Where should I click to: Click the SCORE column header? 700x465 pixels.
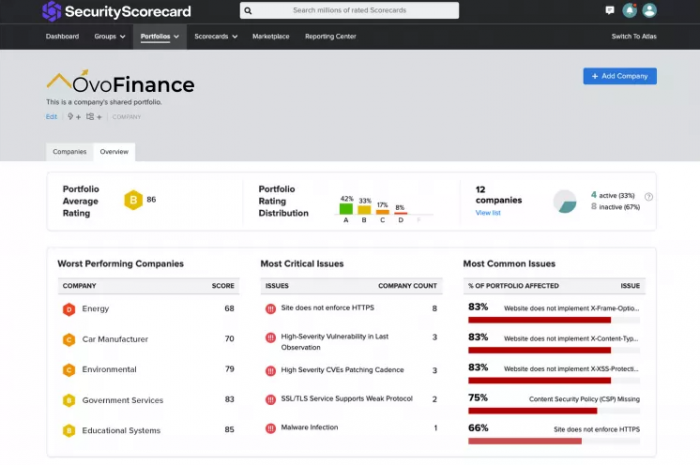coord(223,286)
